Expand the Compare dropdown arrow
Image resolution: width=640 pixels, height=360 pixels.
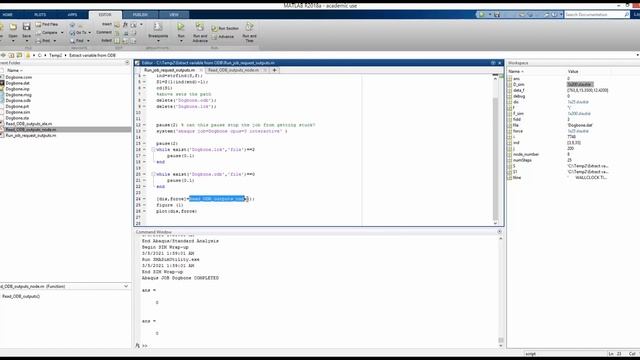pos(62,33)
